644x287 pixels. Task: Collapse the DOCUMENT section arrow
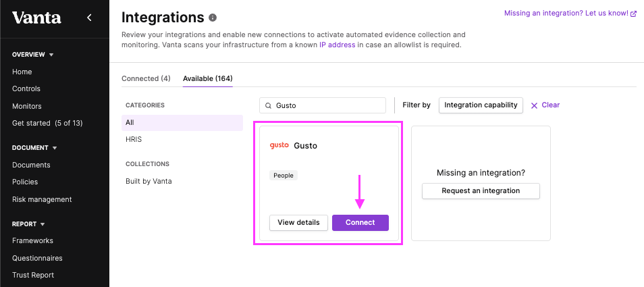55,148
